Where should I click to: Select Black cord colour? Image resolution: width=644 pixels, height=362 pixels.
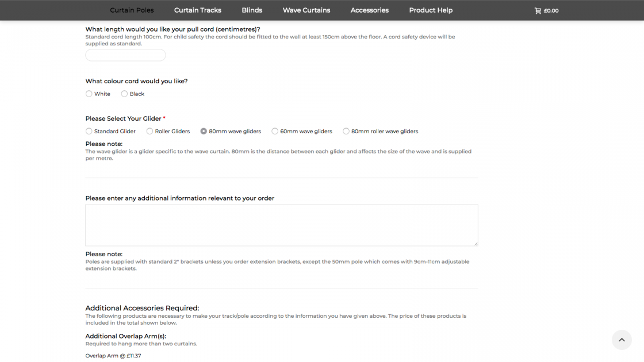pos(124,94)
